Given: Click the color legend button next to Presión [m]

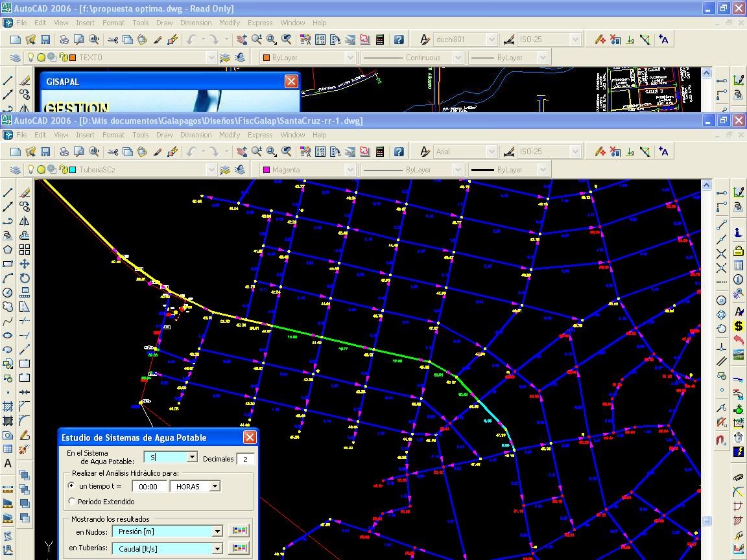Looking at the screenshot, I should tap(239, 531).
